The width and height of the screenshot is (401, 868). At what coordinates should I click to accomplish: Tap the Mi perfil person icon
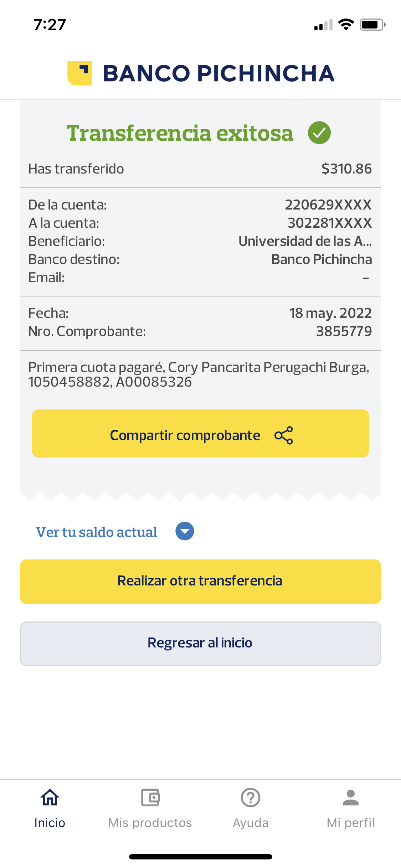[x=351, y=797]
